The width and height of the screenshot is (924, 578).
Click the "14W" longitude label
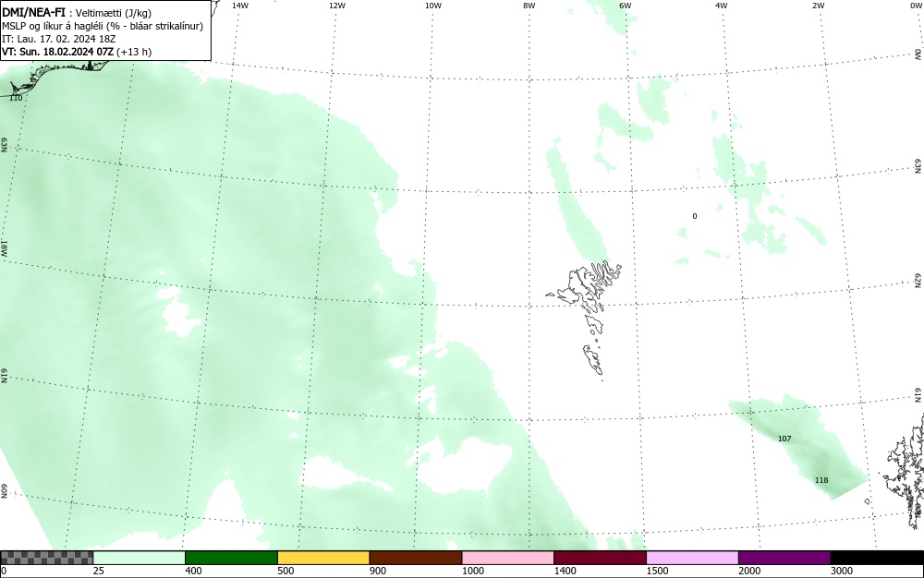coord(240,6)
